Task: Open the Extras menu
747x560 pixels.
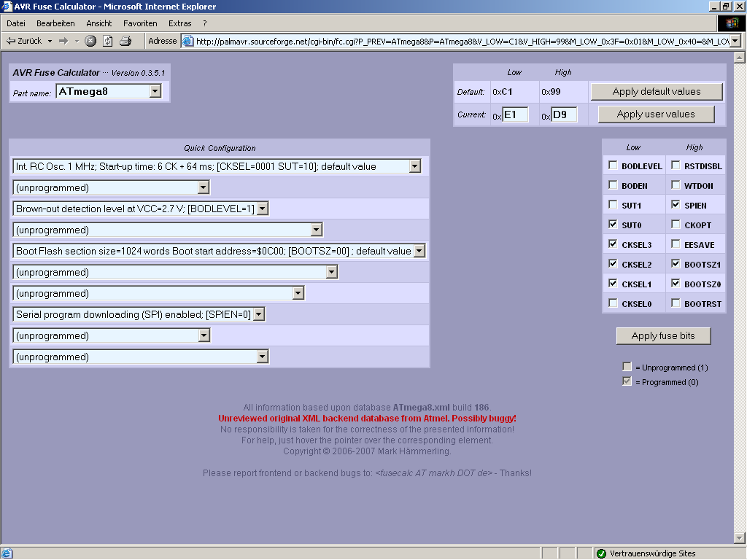Action: (x=179, y=23)
